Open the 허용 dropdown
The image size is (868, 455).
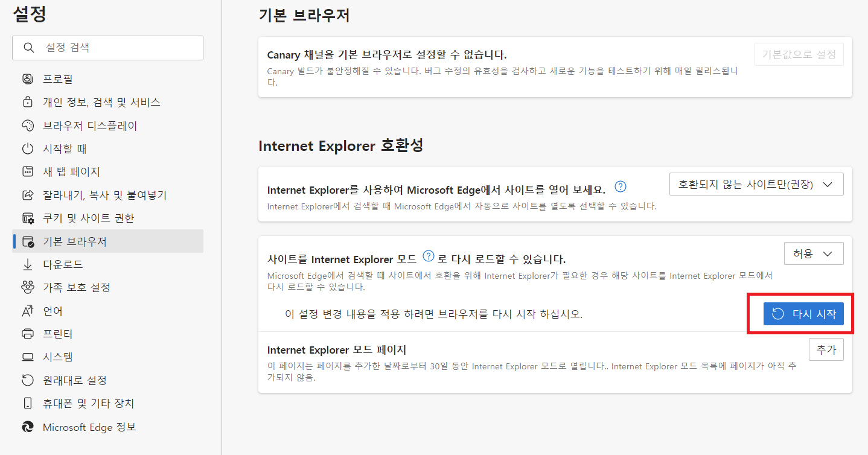coord(814,253)
